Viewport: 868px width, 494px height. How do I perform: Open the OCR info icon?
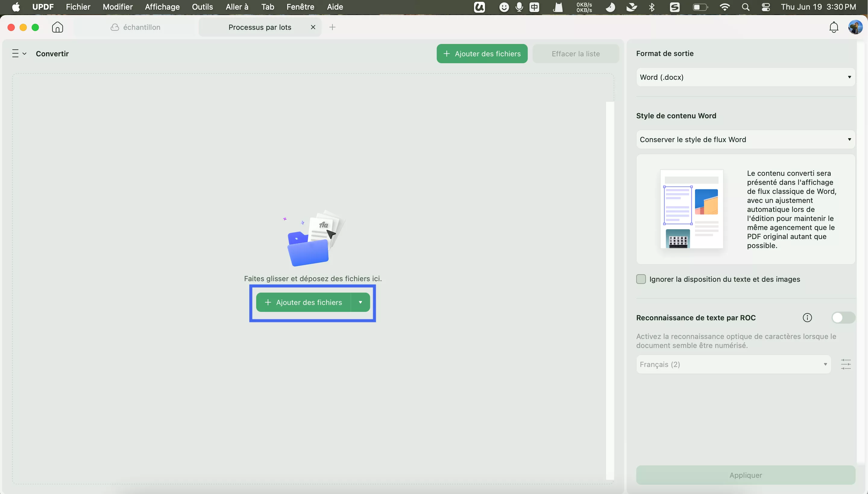coord(807,318)
